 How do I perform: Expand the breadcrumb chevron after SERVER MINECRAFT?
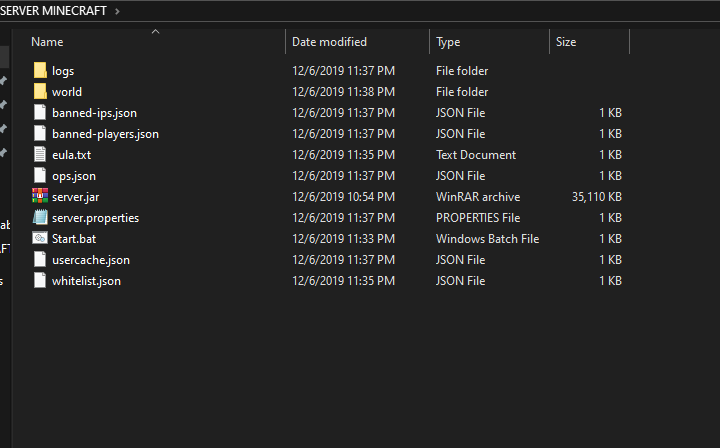(x=117, y=11)
